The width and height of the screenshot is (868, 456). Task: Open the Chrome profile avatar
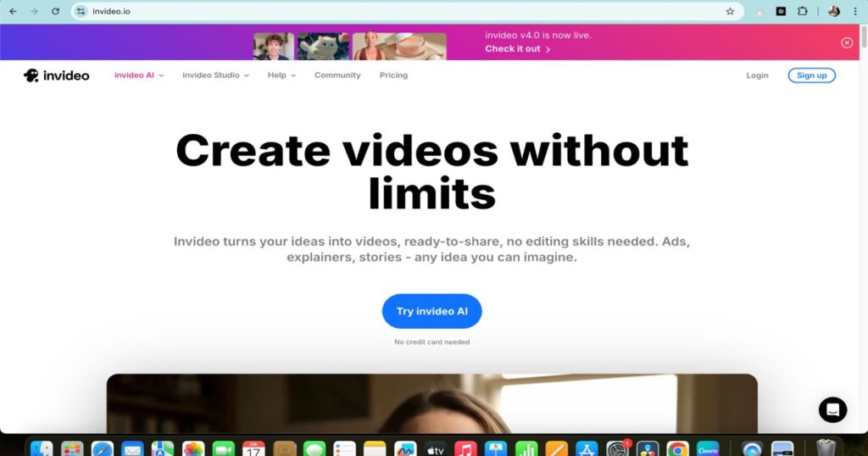[x=834, y=11]
